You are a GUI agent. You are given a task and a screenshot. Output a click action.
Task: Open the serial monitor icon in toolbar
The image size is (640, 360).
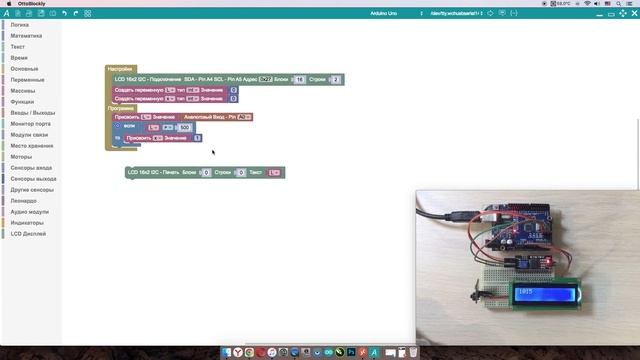(502, 13)
